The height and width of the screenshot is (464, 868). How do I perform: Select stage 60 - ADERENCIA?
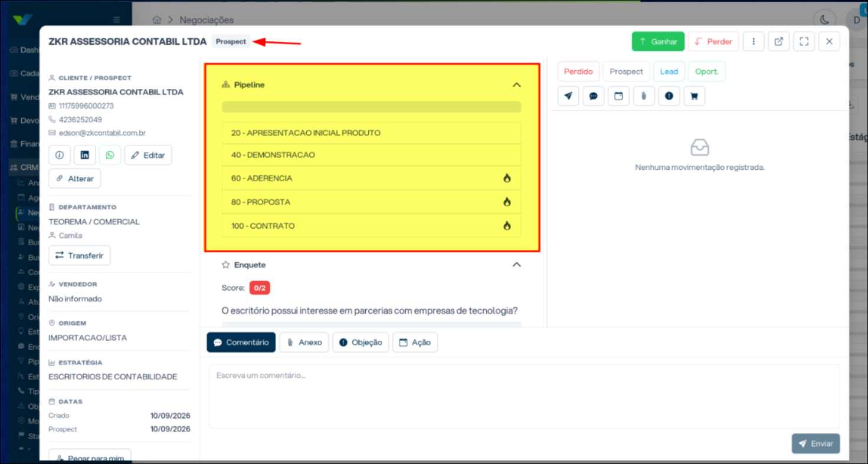coord(372,178)
